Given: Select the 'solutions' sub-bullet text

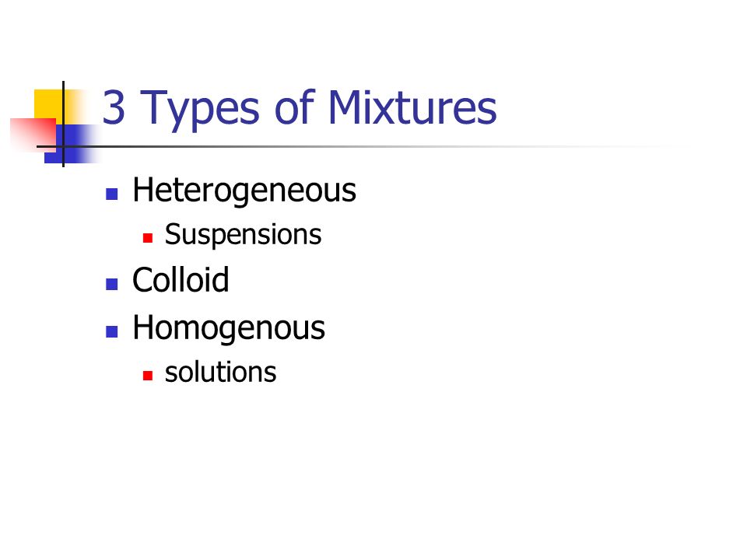Looking at the screenshot, I should coord(220,372).
